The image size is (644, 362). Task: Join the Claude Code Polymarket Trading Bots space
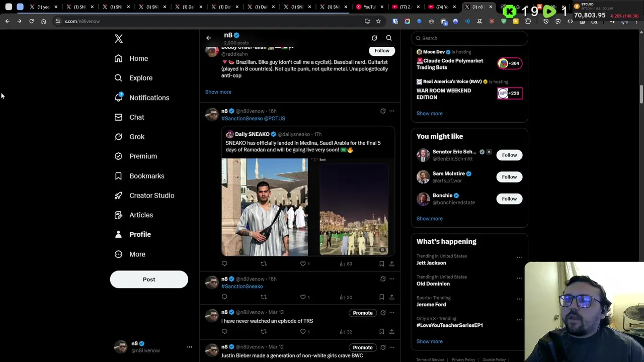click(510, 63)
